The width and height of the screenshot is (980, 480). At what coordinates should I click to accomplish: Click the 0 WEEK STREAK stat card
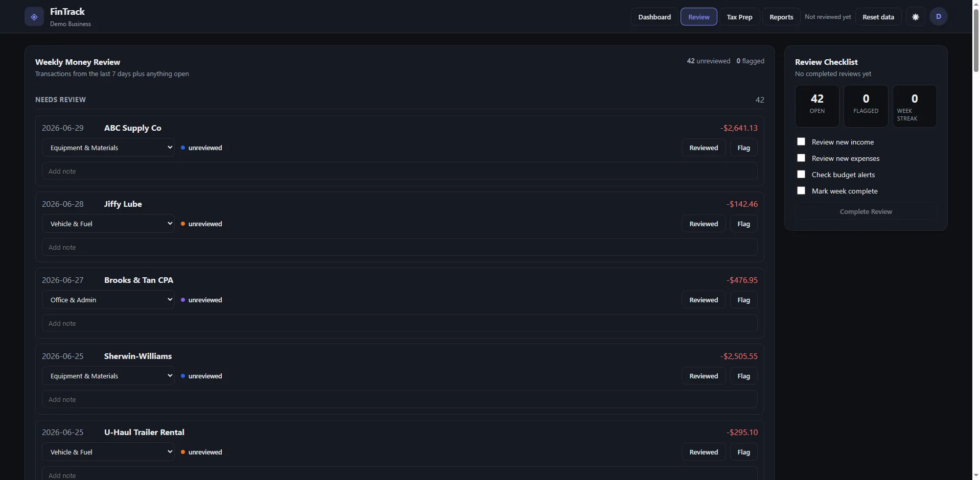click(915, 106)
